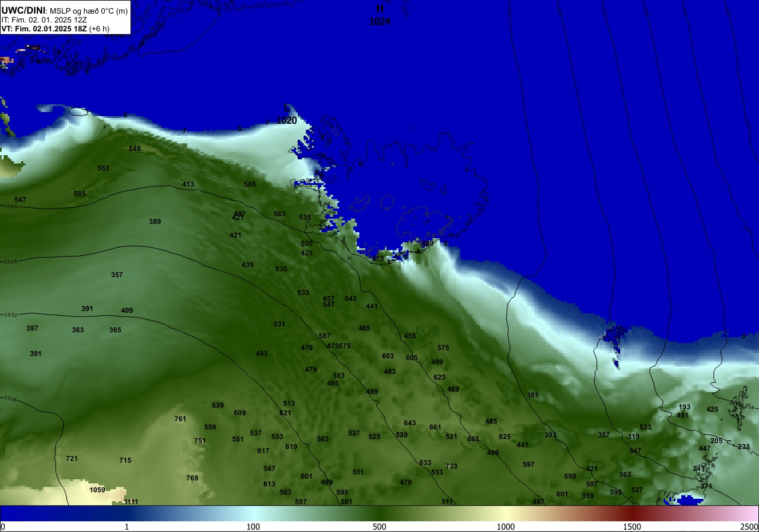759x532 pixels.
Task: Click the 'IT: Fim. 02. 01. 2025 12Z' line
Action: pos(43,20)
